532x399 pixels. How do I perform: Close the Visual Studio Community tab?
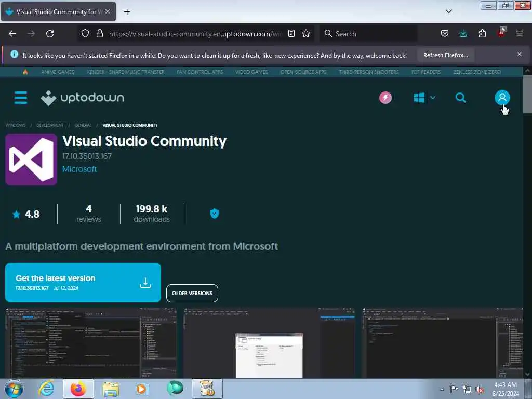pyautogui.click(x=108, y=11)
